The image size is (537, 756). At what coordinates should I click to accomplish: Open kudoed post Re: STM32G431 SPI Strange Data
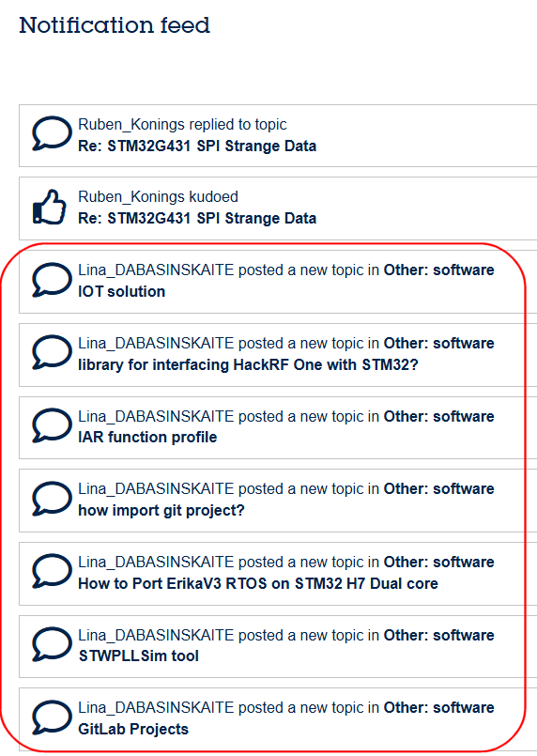197,218
